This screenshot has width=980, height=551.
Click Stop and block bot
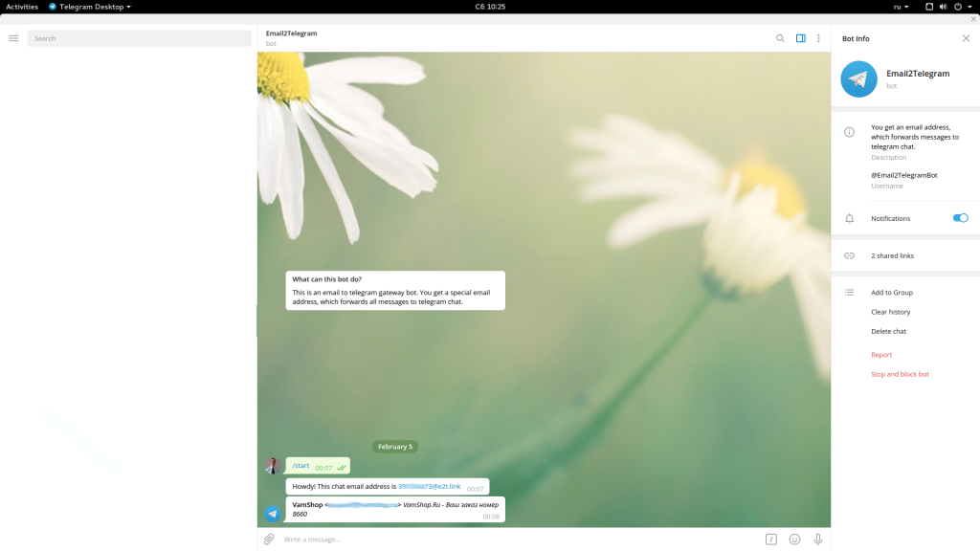point(900,374)
